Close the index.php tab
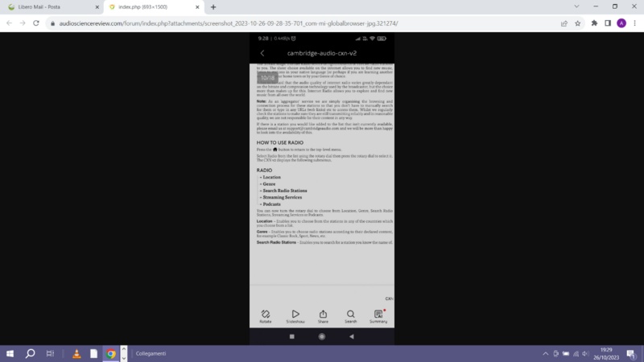Viewport: 644px width, 362px height. tap(197, 7)
